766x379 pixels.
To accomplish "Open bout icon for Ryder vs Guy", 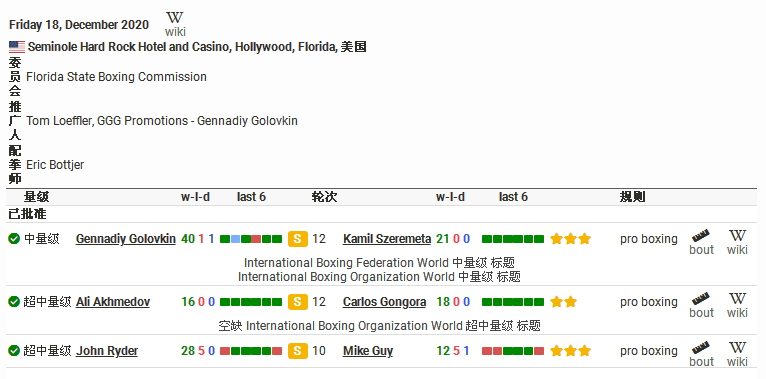I will click(x=702, y=354).
